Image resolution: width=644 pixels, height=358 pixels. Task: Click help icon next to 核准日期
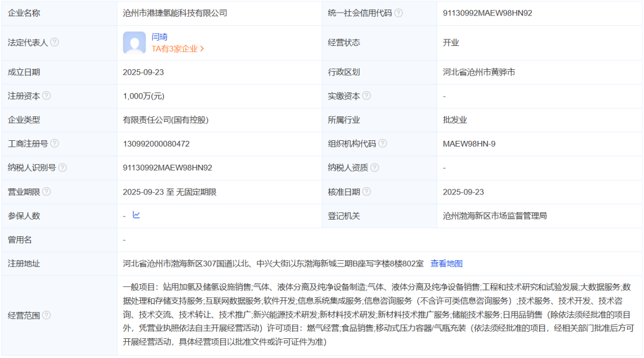(366, 192)
